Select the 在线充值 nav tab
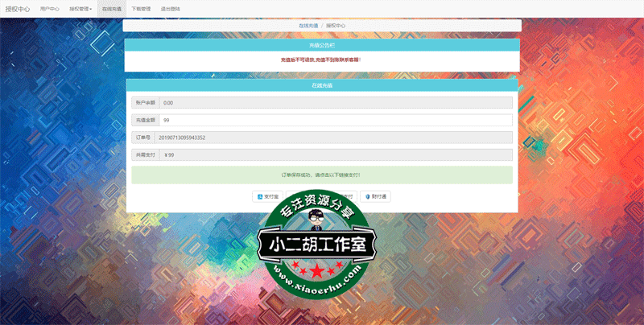 click(x=112, y=9)
